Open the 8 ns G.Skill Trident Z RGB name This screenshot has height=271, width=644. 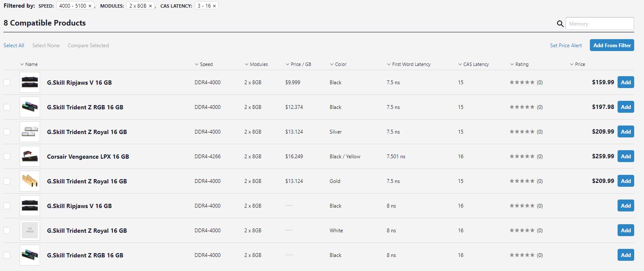(x=85, y=255)
